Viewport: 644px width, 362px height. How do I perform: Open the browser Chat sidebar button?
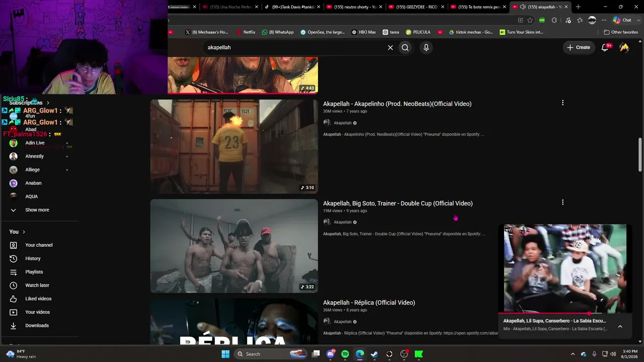click(622, 20)
